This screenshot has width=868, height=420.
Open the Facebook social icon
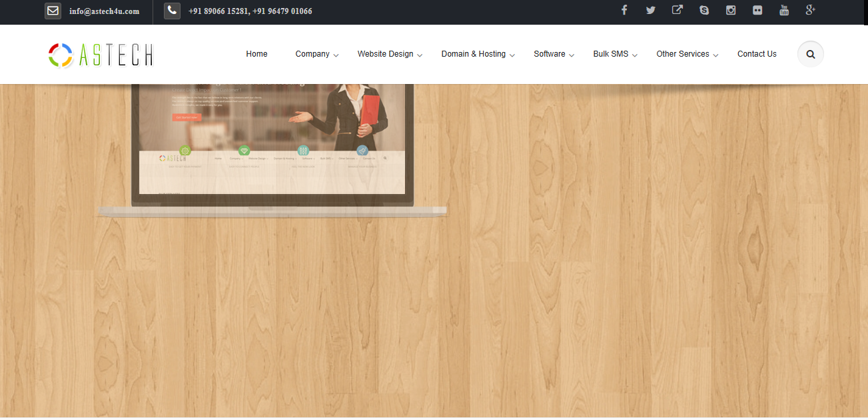tap(624, 10)
